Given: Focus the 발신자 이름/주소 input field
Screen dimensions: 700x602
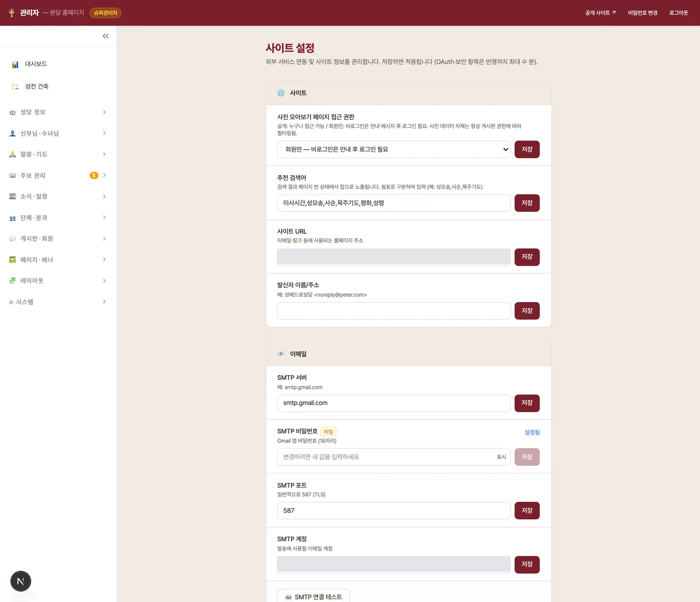Looking at the screenshot, I should [394, 311].
